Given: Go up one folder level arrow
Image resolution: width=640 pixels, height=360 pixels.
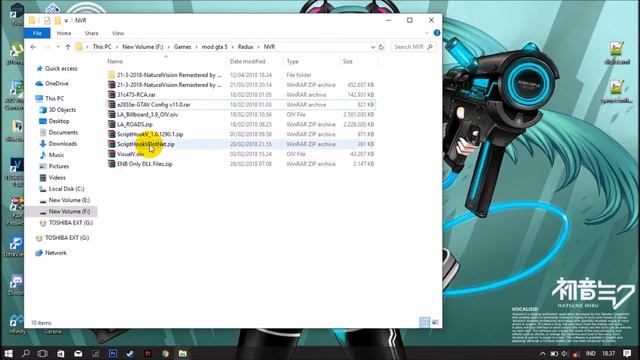Looking at the screenshot, I should pyautogui.click(x=68, y=47).
